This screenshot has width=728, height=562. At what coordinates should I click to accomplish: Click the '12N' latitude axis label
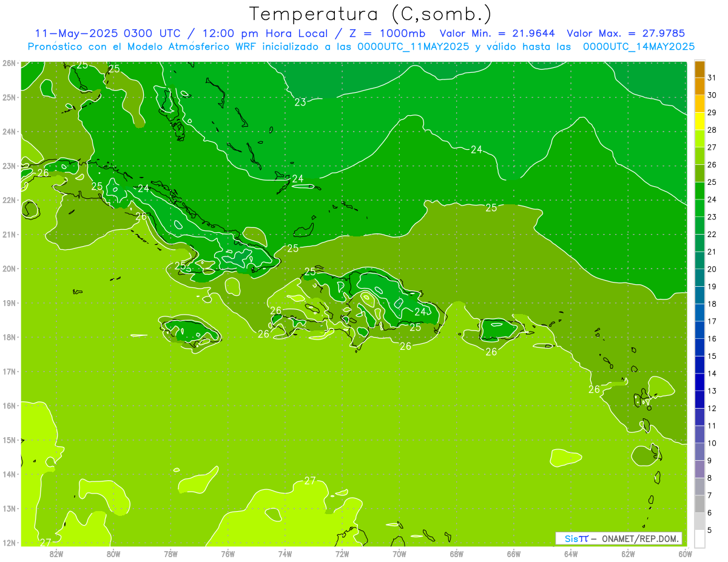pos(8,543)
